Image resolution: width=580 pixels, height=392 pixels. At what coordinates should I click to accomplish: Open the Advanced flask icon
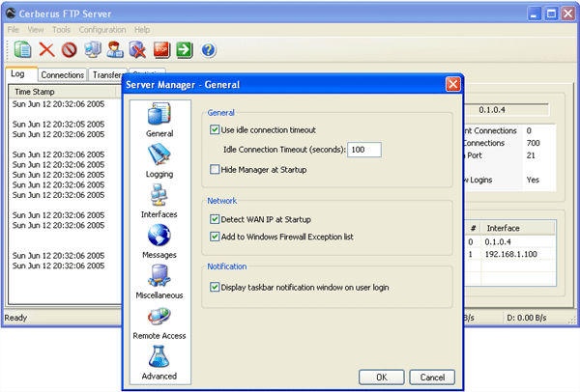coord(159,356)
